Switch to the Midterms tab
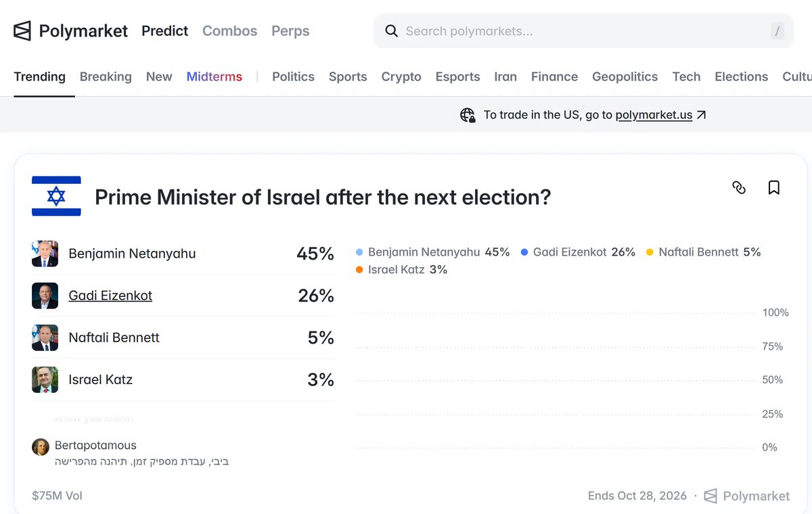The width and height of the screenshot is (812, 514). (x=215, y=76)
